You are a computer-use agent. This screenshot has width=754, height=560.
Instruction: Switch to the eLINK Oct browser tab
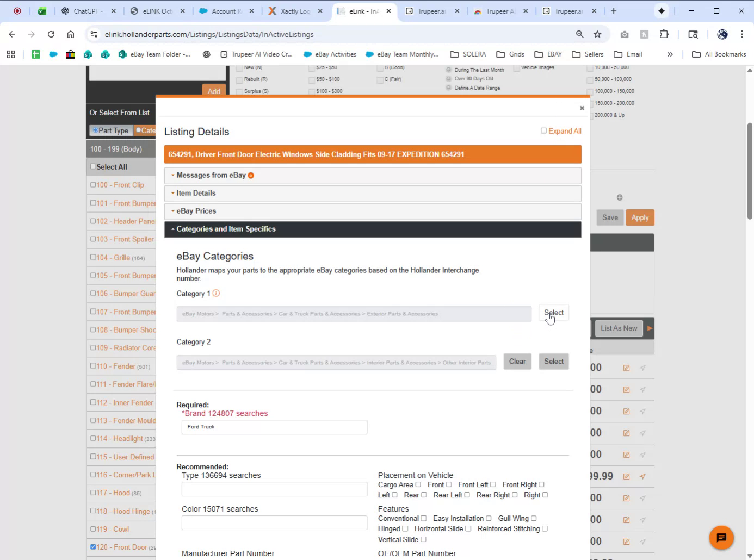click(157, 11)
